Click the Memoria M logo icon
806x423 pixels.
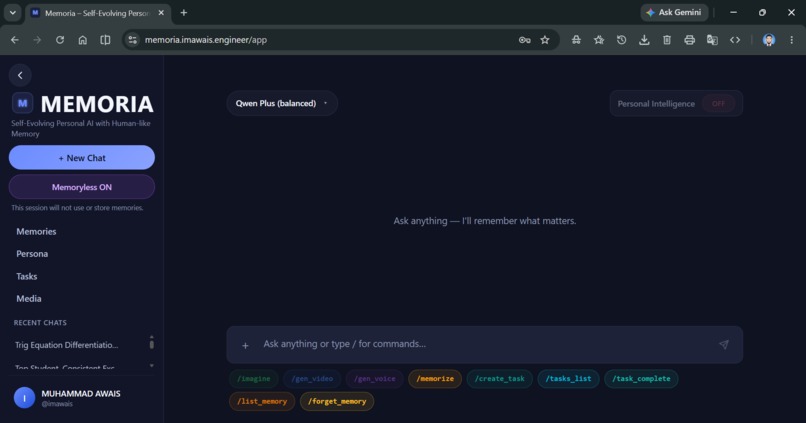pyautogui.click(x=23, y=103)
